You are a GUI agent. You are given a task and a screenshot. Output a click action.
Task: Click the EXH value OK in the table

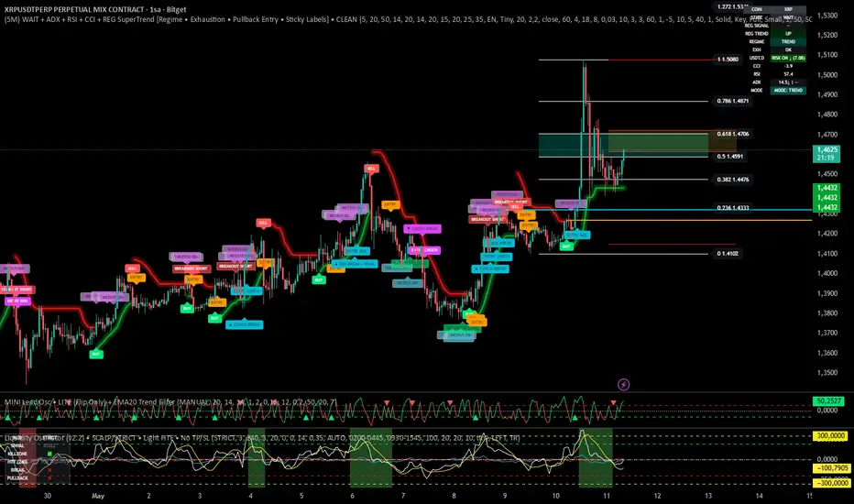click(788, 49)
